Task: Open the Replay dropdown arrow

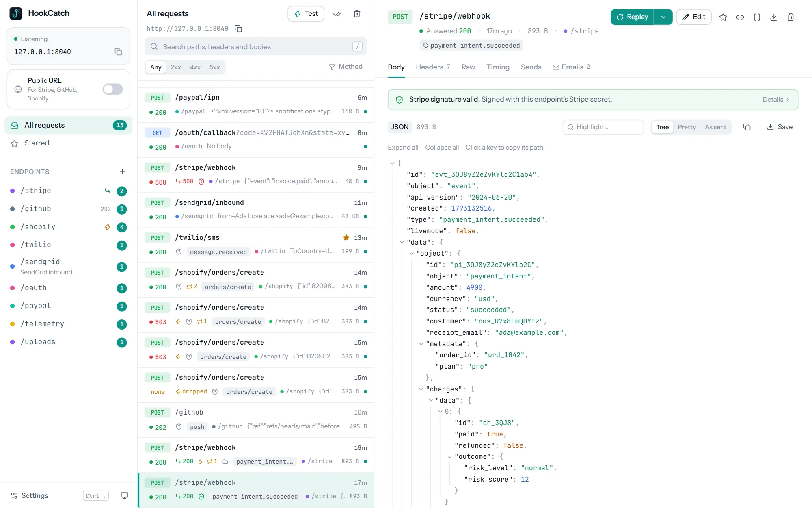Action: (x=663, y=17)
